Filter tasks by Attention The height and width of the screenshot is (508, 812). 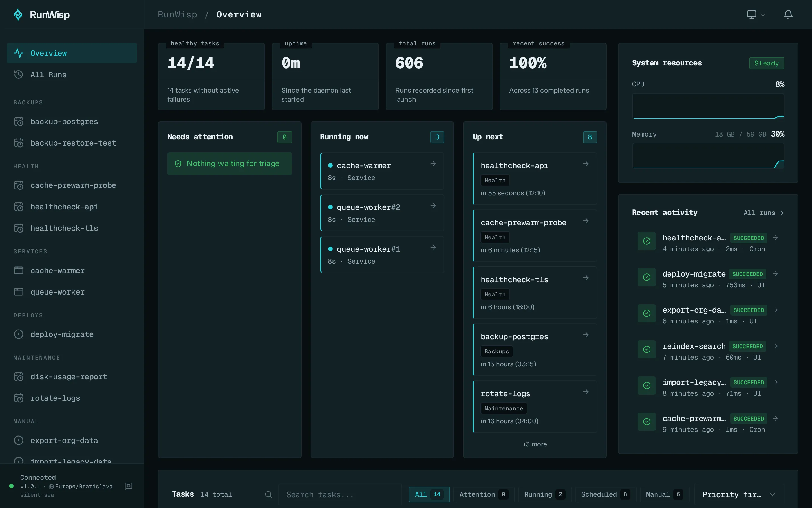(484, 494)
